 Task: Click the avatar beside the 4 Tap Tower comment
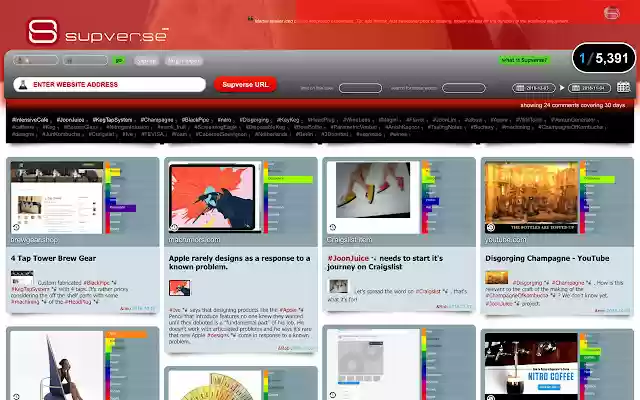(22, 278)
